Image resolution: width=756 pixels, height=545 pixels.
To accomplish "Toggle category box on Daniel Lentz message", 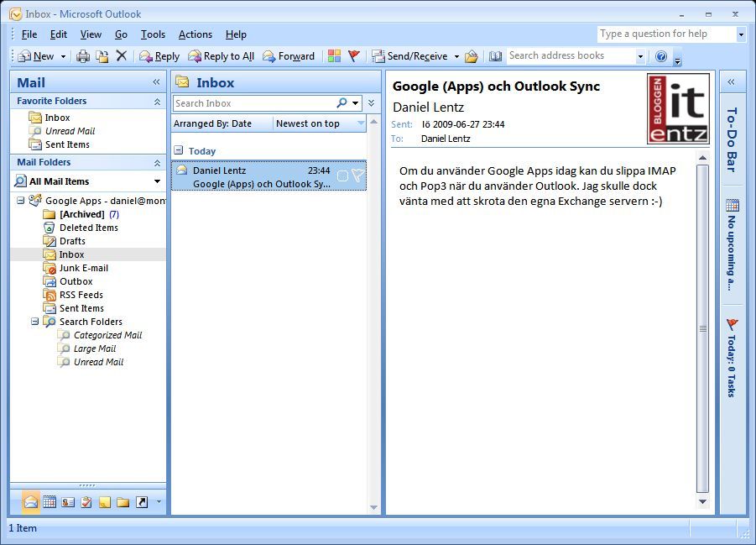I will pos(342,176).
